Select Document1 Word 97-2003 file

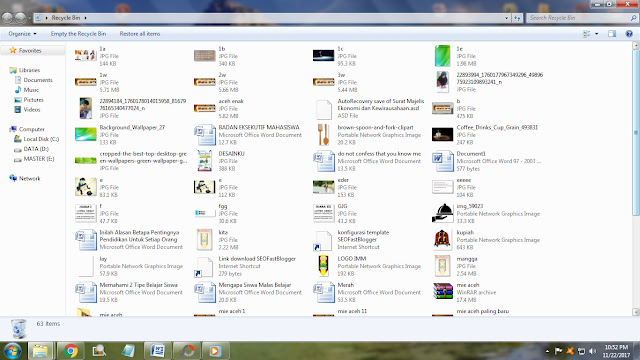[x=487, y=161]
